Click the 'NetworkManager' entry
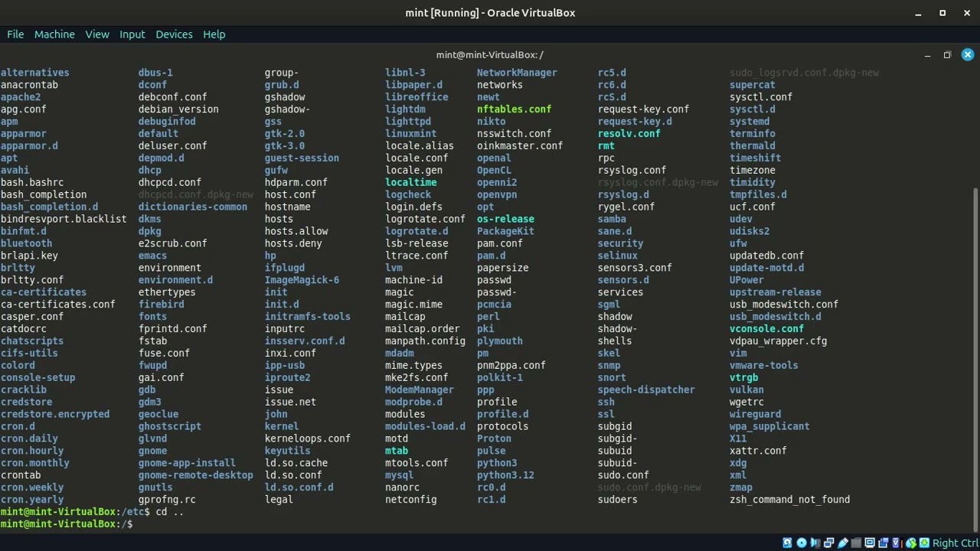The height and width of the screenshot is (551, 980). [x=517, y=73]
